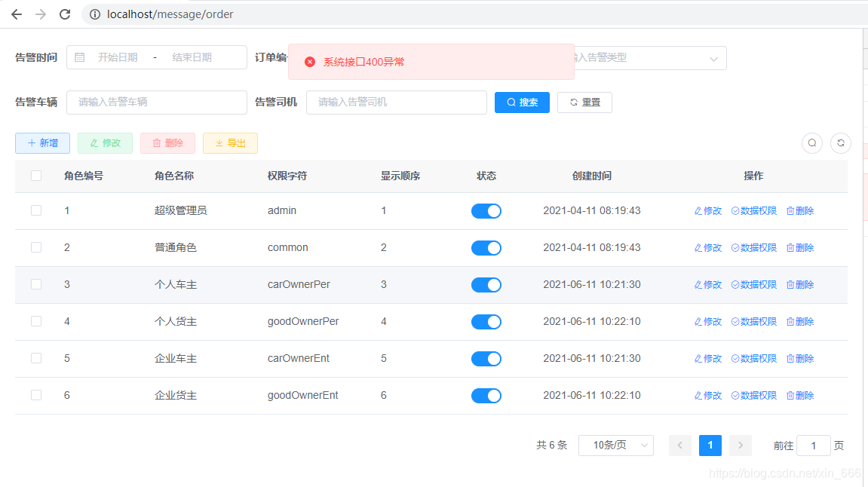Click the 告警司机 input field
Screen dimensions: 868x487
tap(396, 102)
